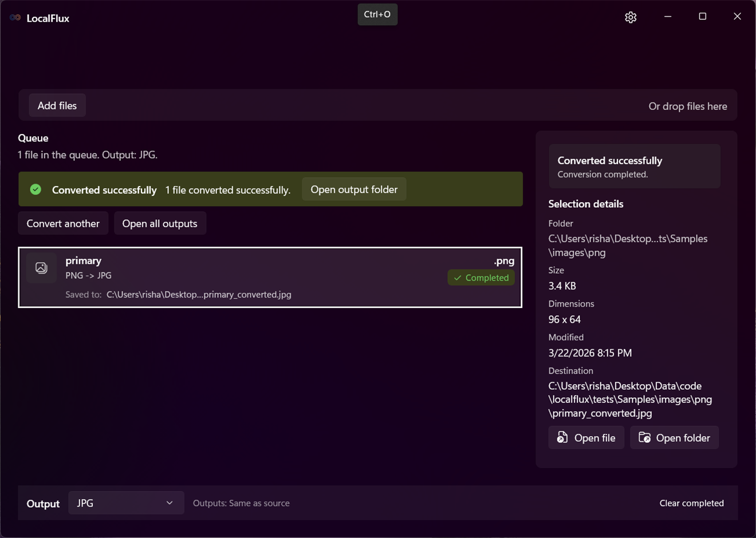Click '1 file converted successfully.' message
The image size is (756, 538).
pyautogui.click(x=227, y=190)
